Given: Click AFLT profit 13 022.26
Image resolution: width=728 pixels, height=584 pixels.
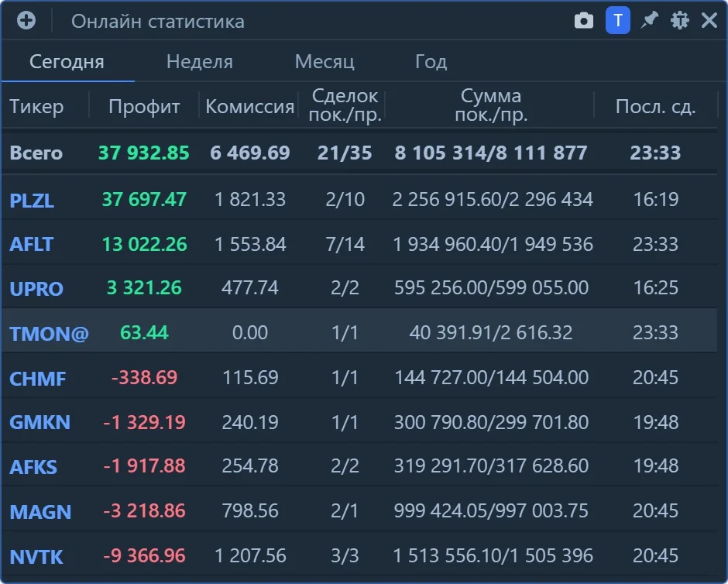Looking at the screenshot, I should click(x=144, y=244).
